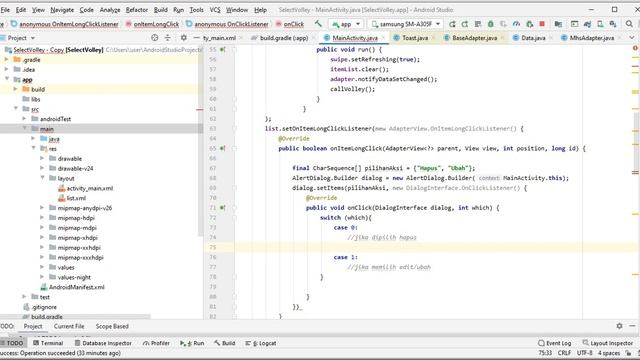Screen dimensions: 640x360
Task: Click the Attach Debugger to Android Process icon
Action: (x=529, y=24)
